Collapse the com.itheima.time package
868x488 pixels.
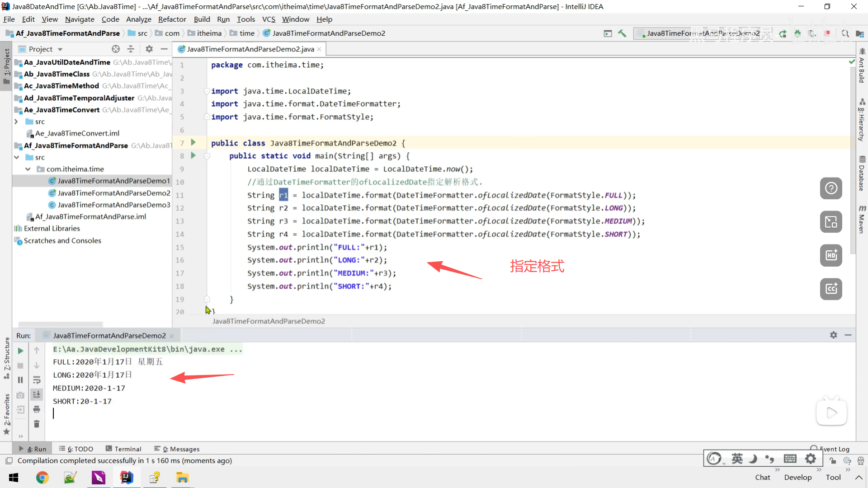(x=28, y=169)
